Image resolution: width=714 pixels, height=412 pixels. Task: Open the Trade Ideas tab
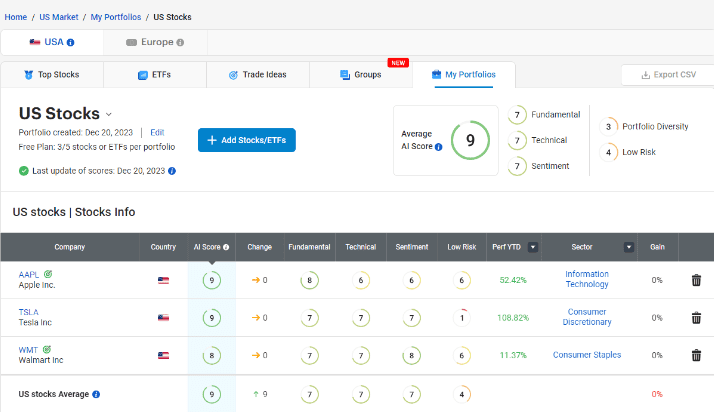point(258,75)
